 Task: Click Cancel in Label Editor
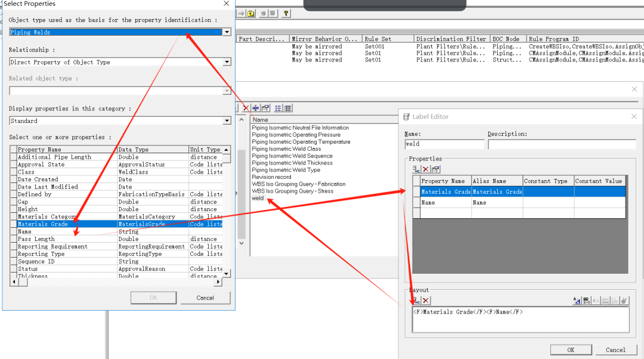(x=615, y=350)
